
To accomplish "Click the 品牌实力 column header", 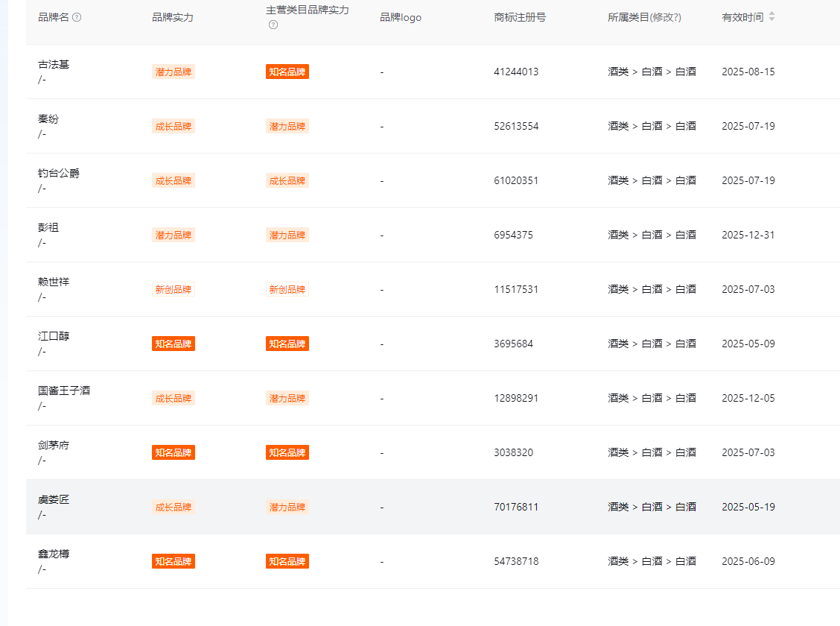I will click(173, 17).
